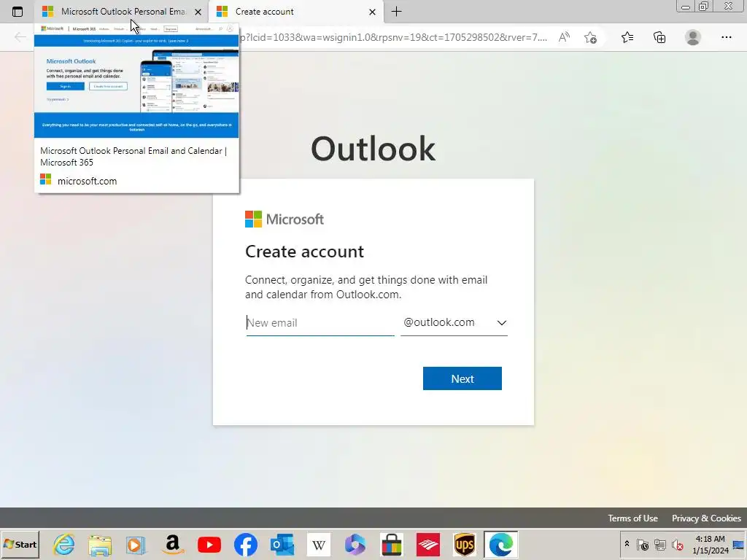This screenshot has width=747, height=560.
Task: Open the browser profile icon
Action: [x=693, y=37]
